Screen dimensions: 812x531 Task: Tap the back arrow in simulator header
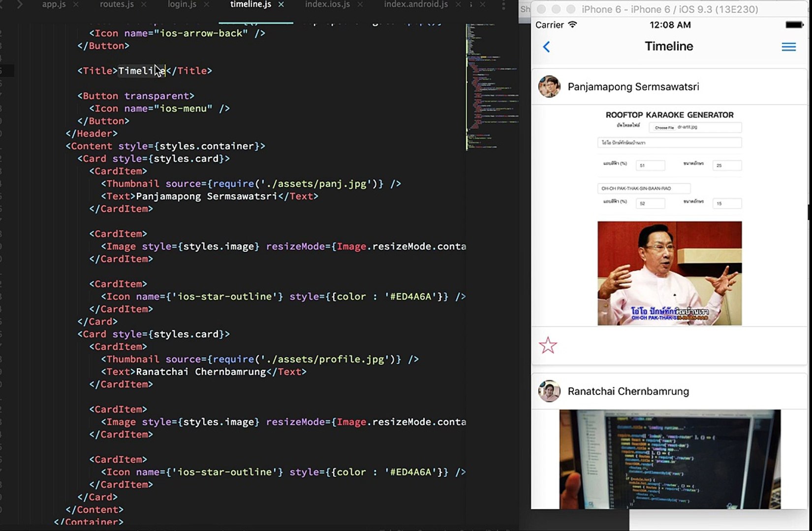point(546,47)
